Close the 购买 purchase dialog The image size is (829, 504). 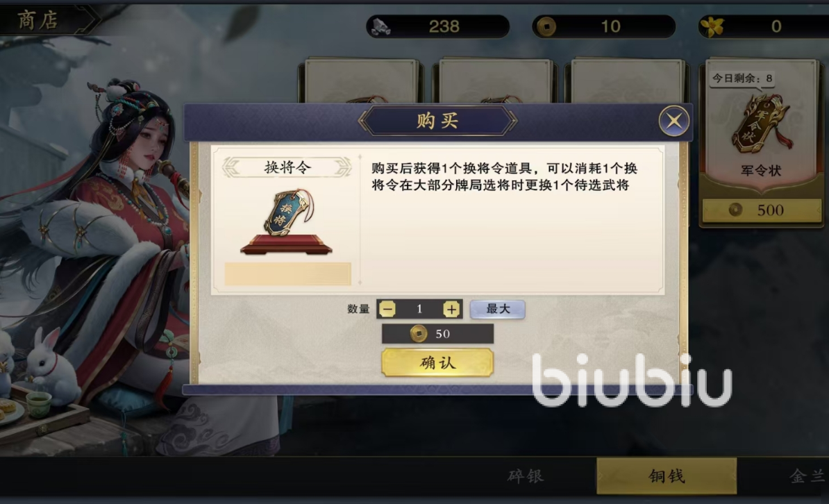(673, 121)
